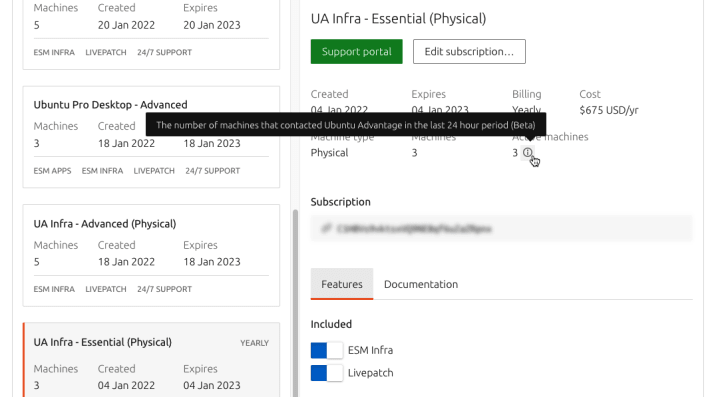
Task: Click the subscription list scrollbar
Action: click(x=295, y=303)
